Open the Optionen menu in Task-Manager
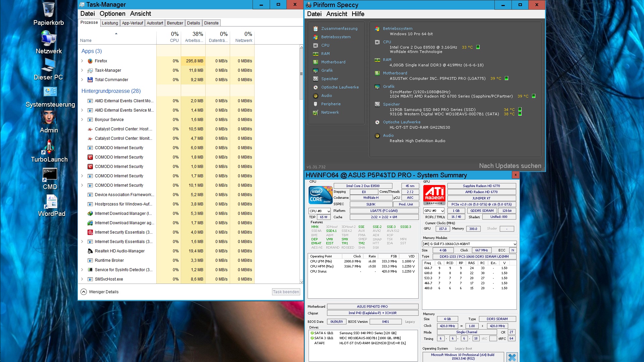Screen dimensions: 644x362 [x=112, y=14]
